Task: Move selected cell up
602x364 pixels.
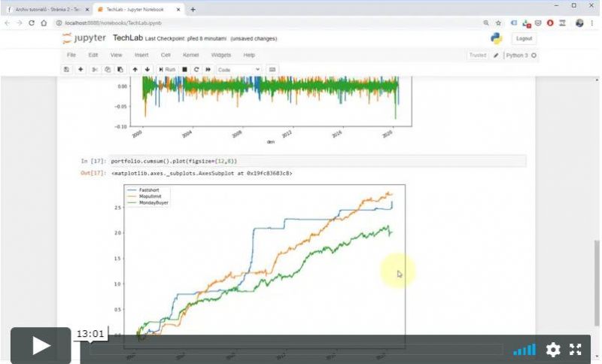Action: coord(135,69)
